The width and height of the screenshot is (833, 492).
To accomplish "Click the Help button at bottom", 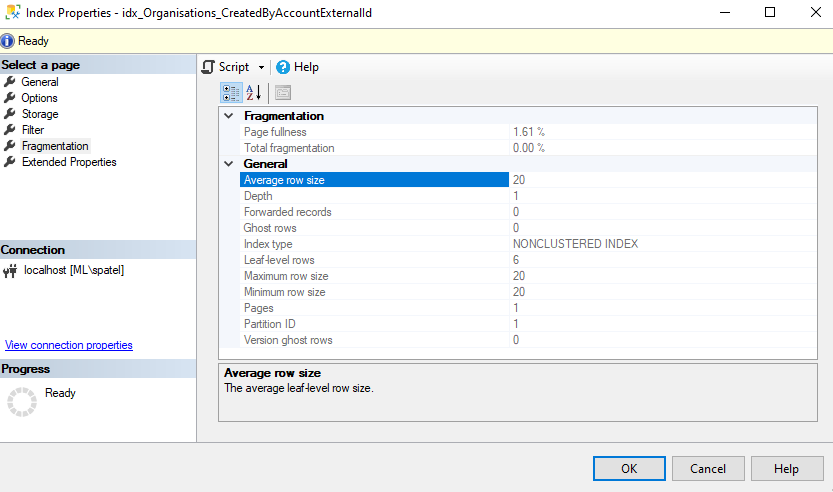I will [787, 468].
